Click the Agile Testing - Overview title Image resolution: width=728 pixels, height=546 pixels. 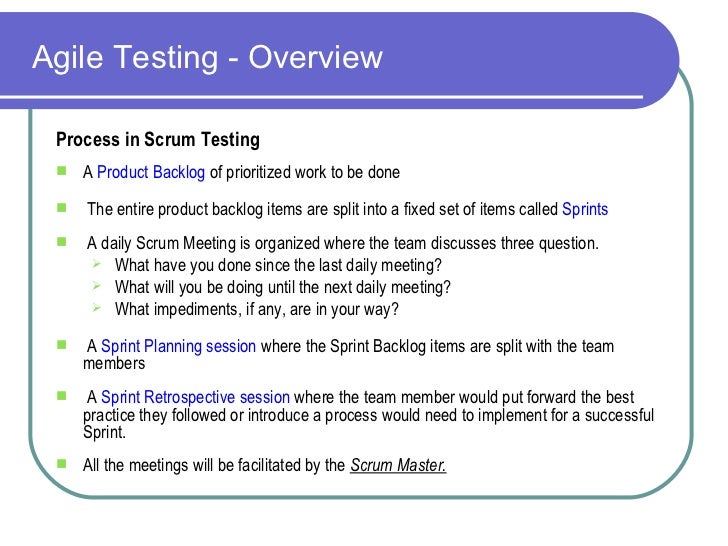pyautogui.click(x=207, y=57)
